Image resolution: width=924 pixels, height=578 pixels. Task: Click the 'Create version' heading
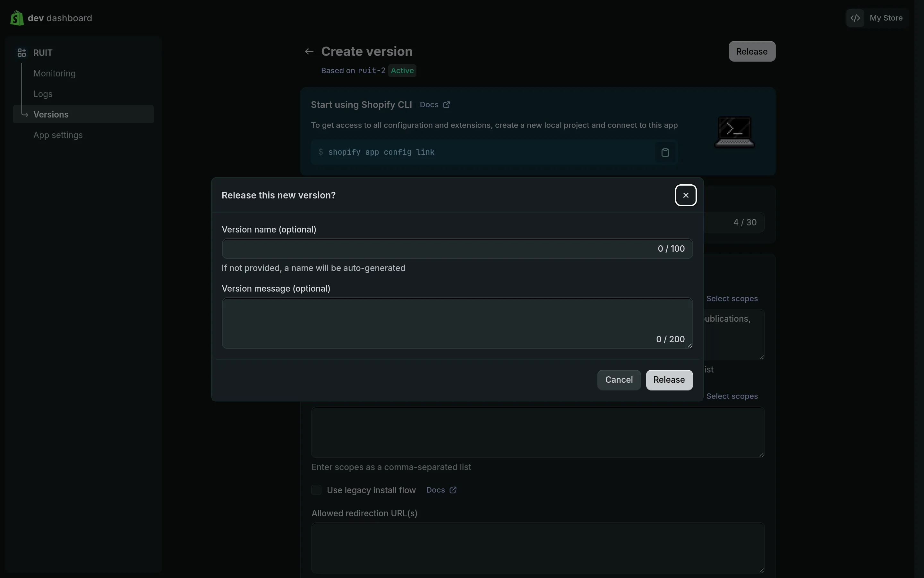tap(366, 52)
